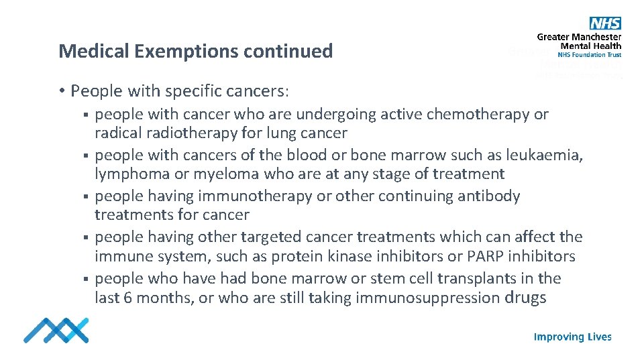
Task: Click the 'Greater Manchester Mental Health' text
Action: point(579,42)
